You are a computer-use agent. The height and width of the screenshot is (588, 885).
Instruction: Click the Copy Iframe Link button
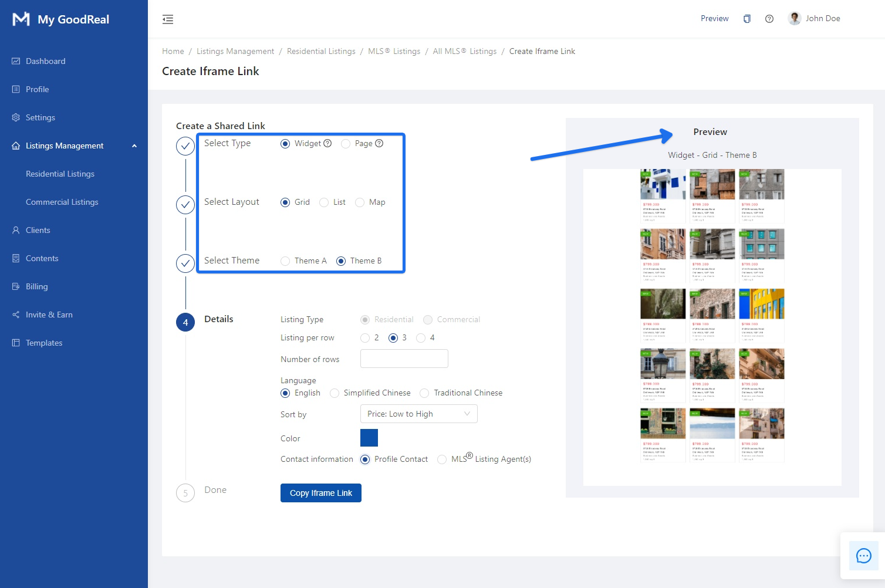pos(320,493)
